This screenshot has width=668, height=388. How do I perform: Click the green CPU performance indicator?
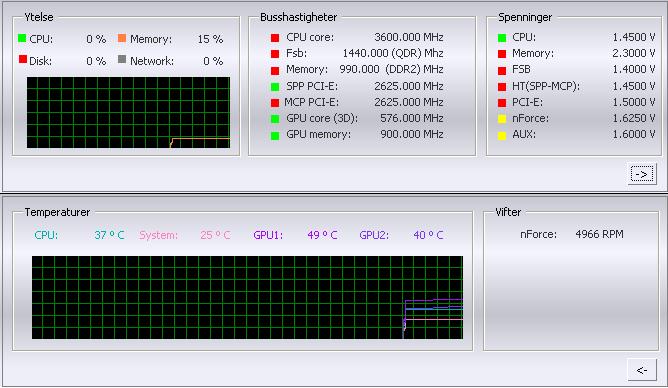(22, 38)
